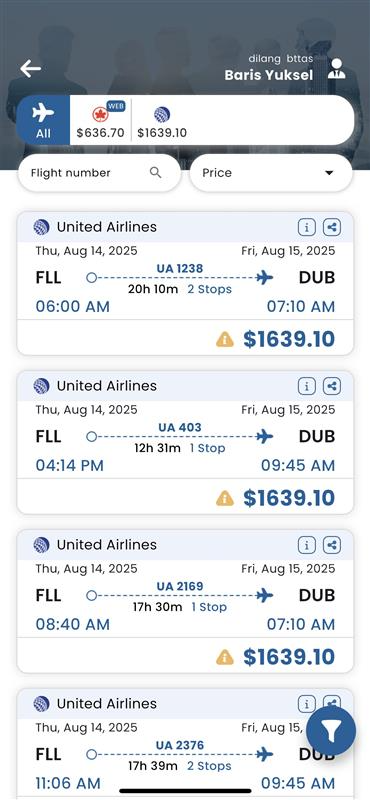Open the Price sort dropdown
370x800 pixels.
click(x=271, y=173)
